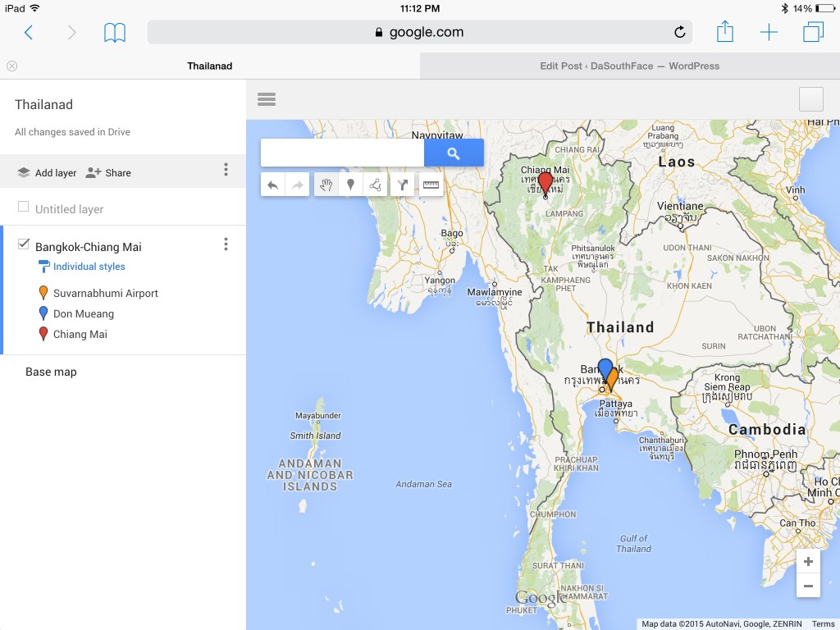Open Bangkok-Chiang Mai layer options menu

pos(226,244)
